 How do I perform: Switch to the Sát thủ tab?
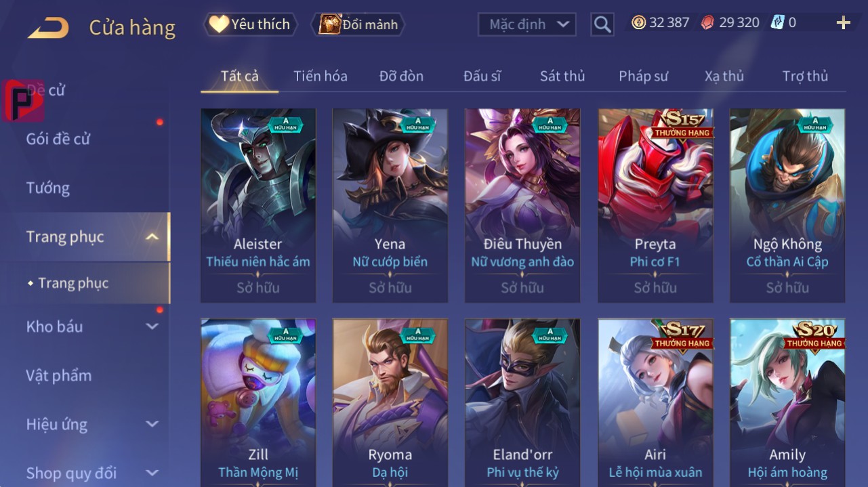pyautogui.click(x=562, y=76)
